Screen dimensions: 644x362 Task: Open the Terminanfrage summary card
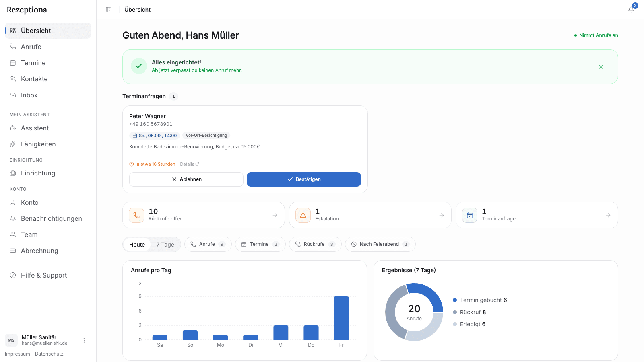[x=537, y=215]
